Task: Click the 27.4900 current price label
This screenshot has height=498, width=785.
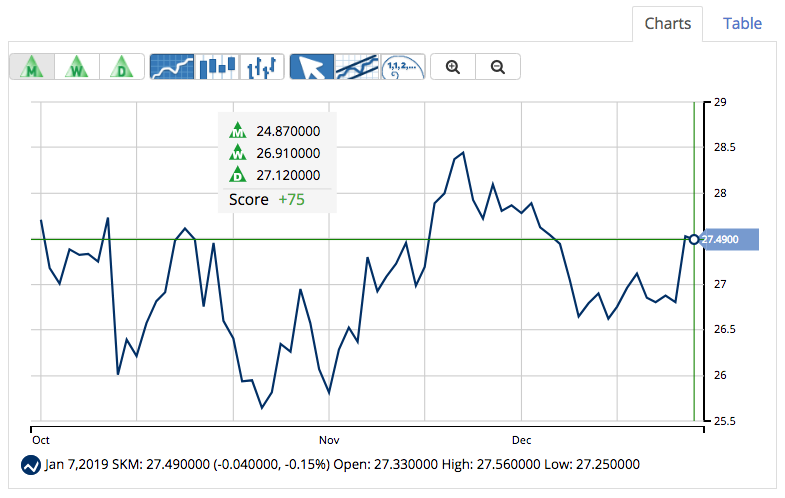Action: [729, 239]
